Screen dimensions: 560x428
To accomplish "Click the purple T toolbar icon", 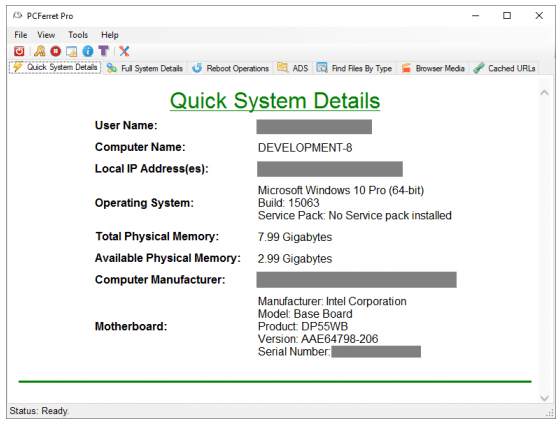I will [104, 51].
